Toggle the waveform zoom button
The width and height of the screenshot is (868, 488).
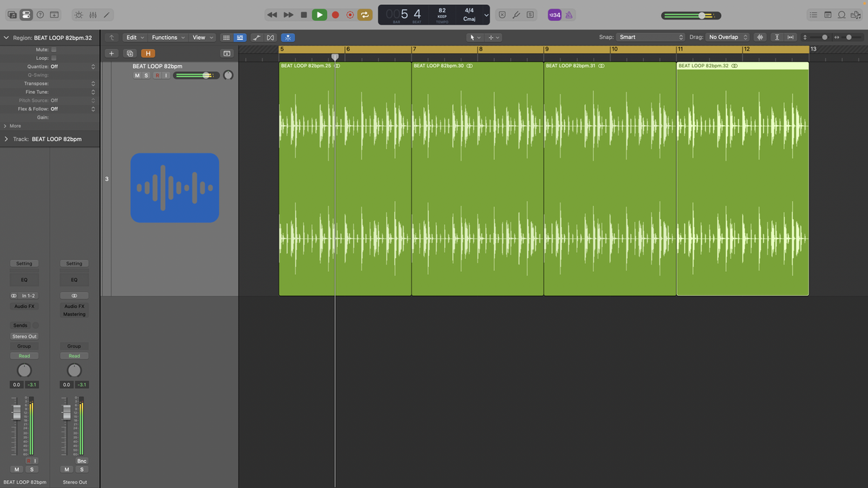coord(760,38)
